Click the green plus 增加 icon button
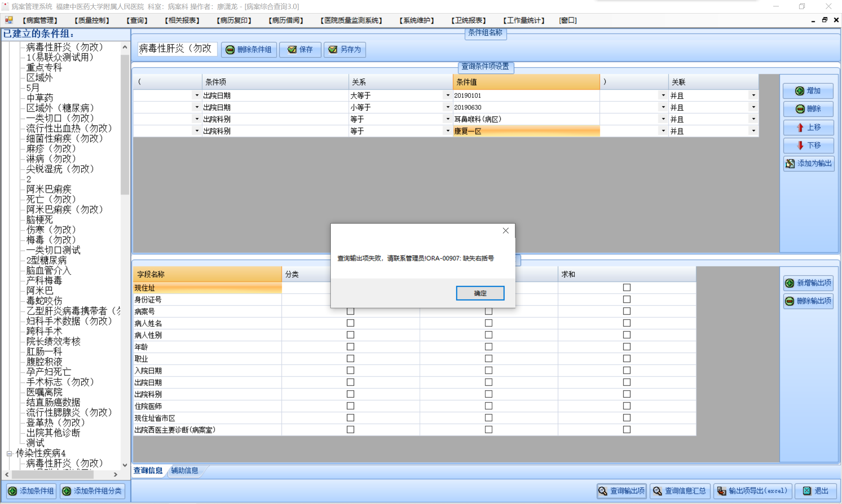The image size is (842, 504). coord(808,91)
